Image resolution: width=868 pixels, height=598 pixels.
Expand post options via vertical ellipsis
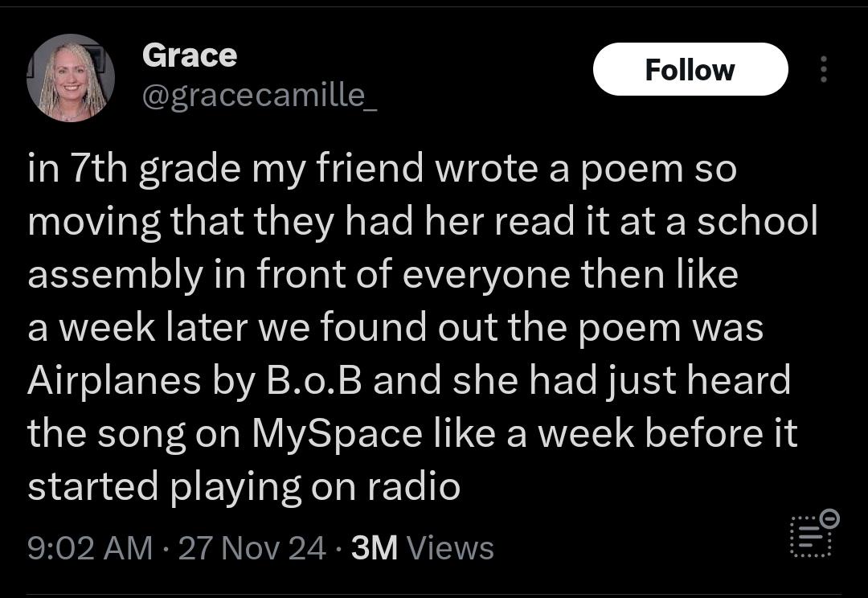tap(824, 69)
